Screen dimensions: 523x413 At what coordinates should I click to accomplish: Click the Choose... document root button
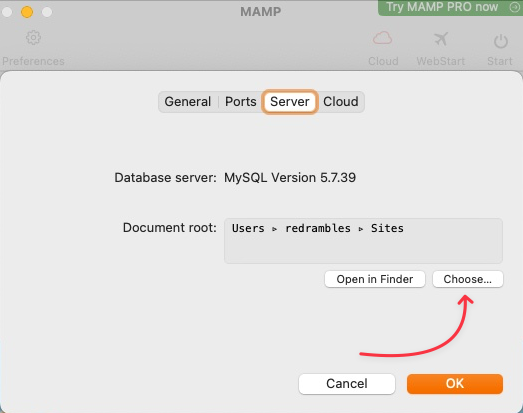tap(468, 279)
